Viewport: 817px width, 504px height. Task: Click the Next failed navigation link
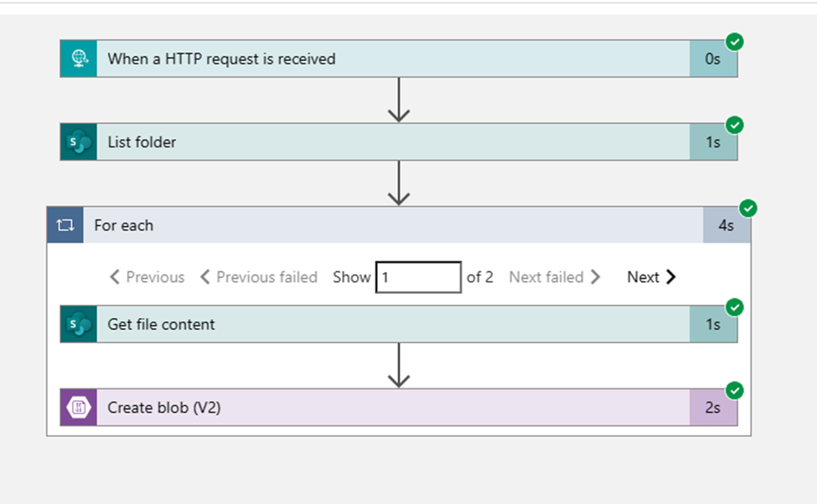click(554, 276)
